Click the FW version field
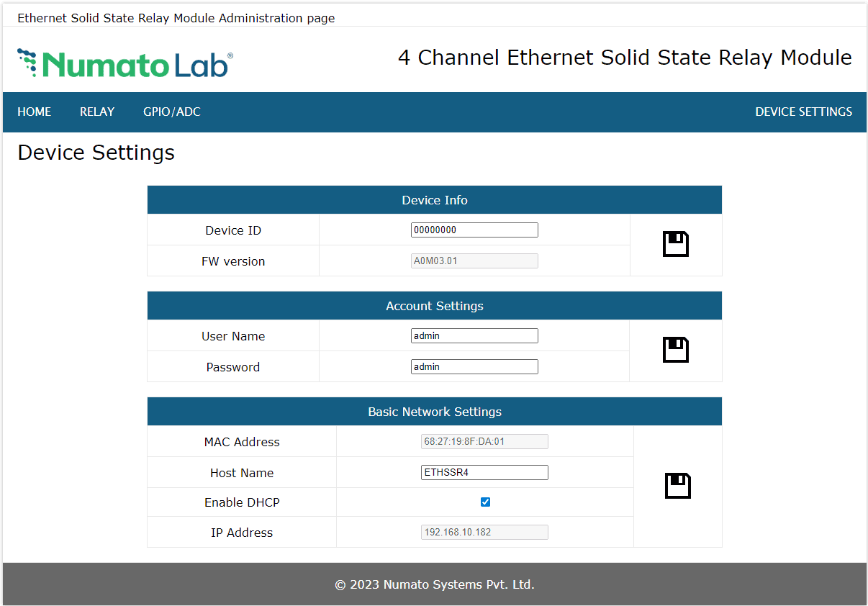 pyautogui.click(x=474, y=261)
